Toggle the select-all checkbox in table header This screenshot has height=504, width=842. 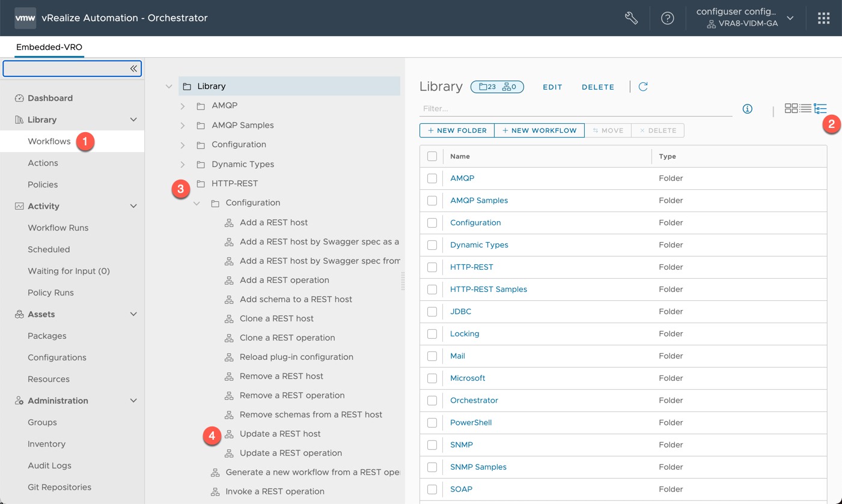point(432,156)
